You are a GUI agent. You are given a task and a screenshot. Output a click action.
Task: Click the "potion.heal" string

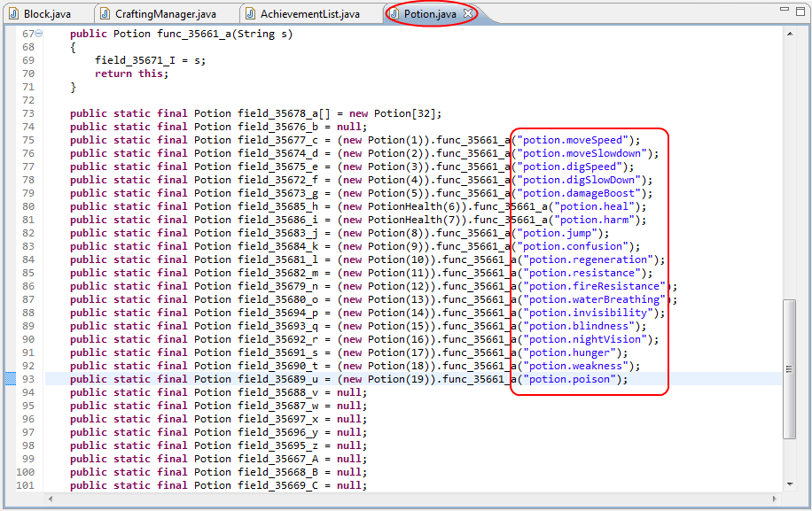tap(594, 206)
